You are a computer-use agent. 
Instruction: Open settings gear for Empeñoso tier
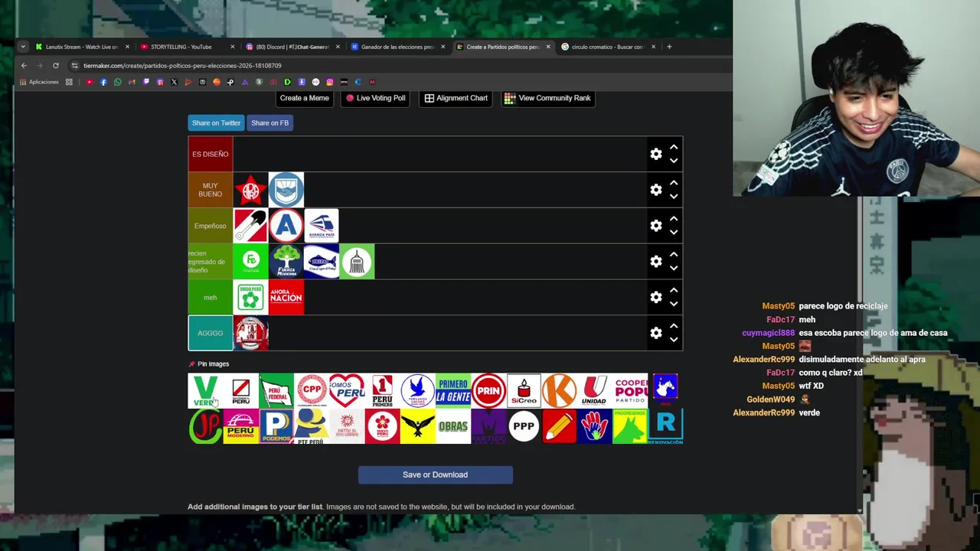[x=656, y=226]
